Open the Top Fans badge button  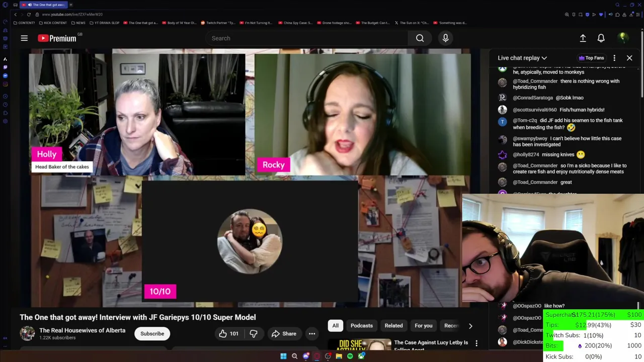click(x=591, y=58)
